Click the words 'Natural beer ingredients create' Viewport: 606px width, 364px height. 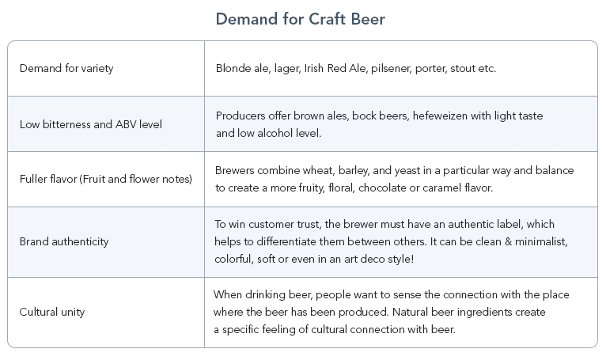tap(469, 312)
